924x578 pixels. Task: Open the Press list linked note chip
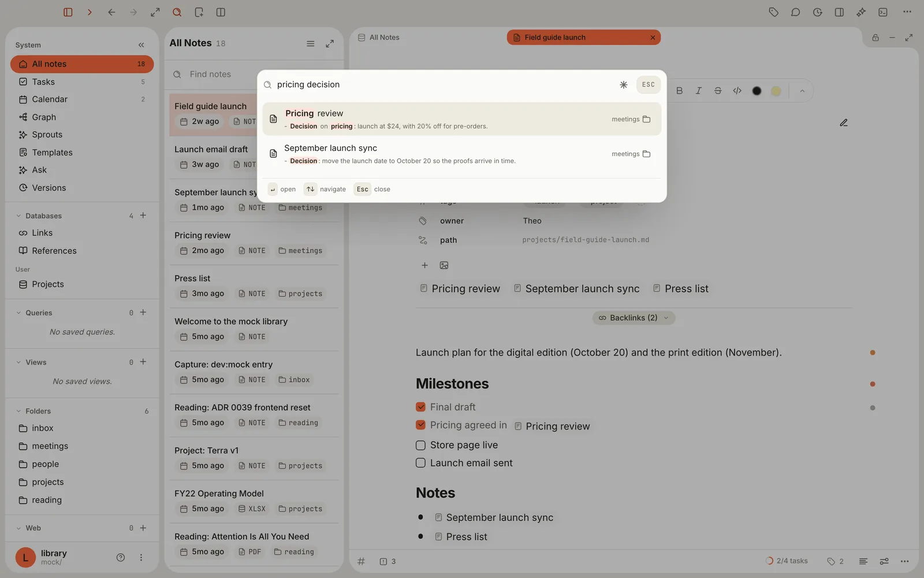point(680,288)
